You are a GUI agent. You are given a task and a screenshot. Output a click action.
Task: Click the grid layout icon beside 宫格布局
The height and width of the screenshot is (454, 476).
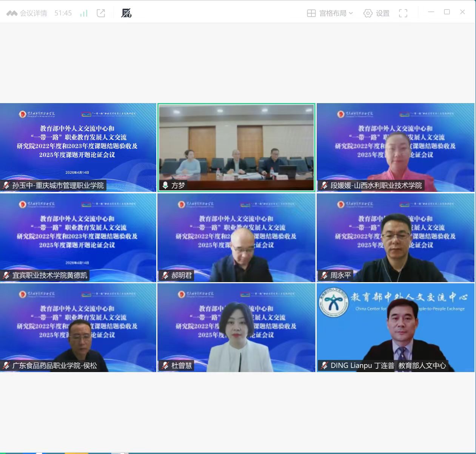[311, 13]
